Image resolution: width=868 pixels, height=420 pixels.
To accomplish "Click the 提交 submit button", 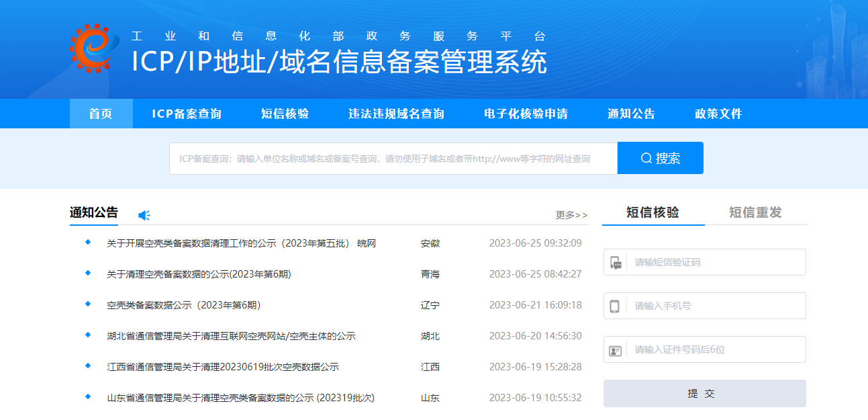I will (x=704, y=394).
